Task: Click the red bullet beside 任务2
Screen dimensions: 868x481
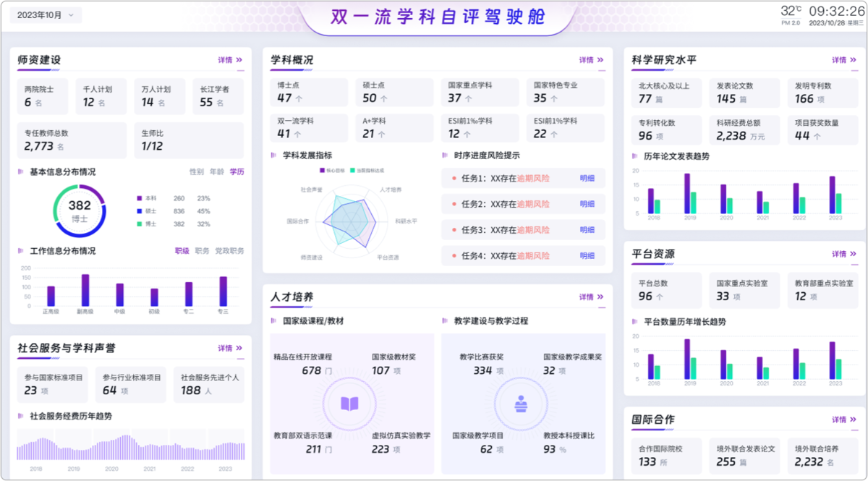Action: 454,204
